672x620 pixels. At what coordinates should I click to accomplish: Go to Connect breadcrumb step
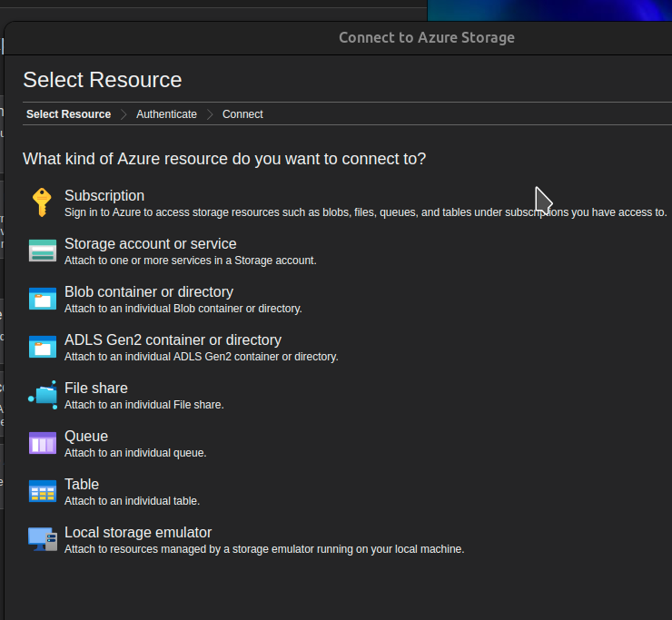pyautogui.click(x=242, y=114)
